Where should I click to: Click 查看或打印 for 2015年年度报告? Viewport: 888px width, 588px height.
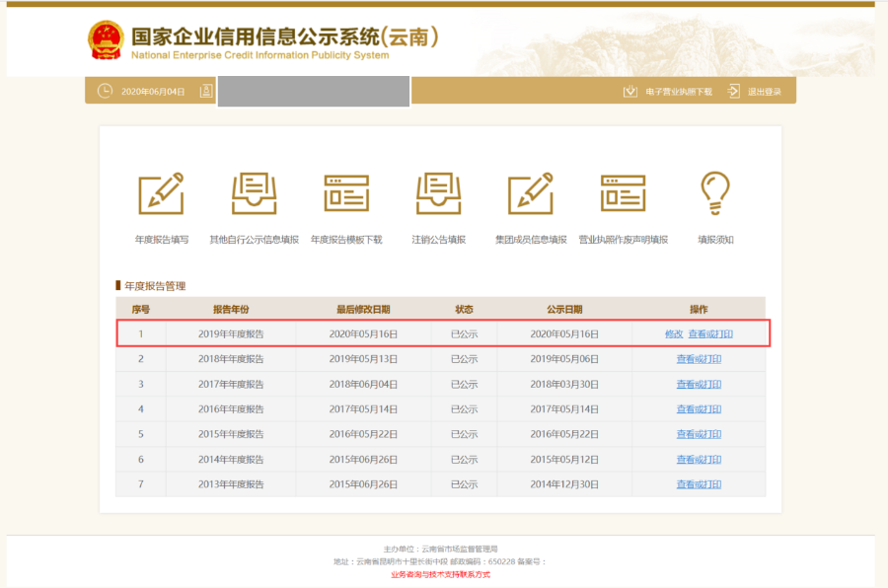pyautogui.click(x=699, y=434)
